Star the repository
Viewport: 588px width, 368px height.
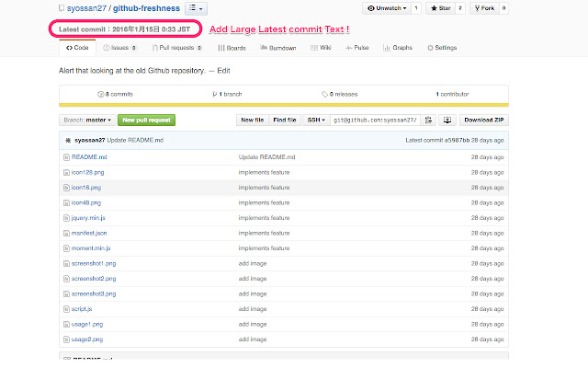click(441, 8)
